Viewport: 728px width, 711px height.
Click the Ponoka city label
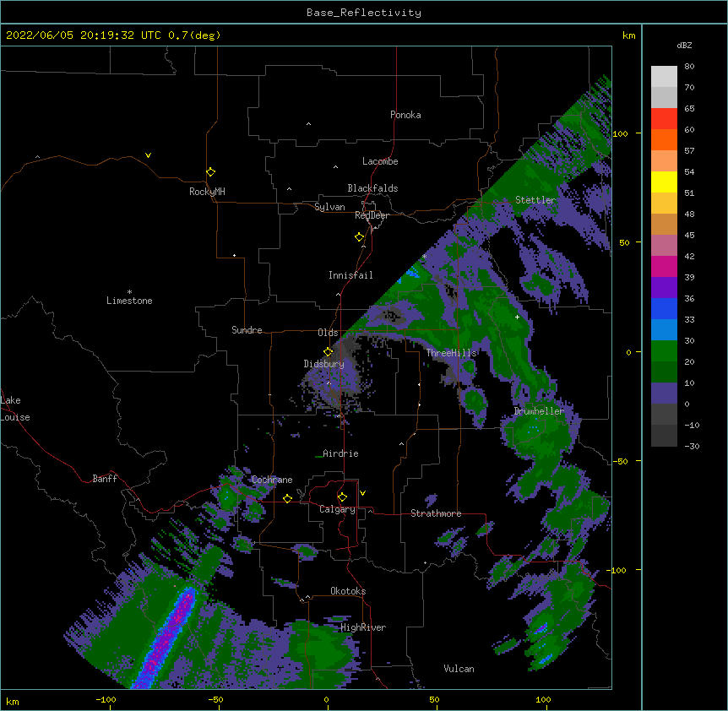405,115
